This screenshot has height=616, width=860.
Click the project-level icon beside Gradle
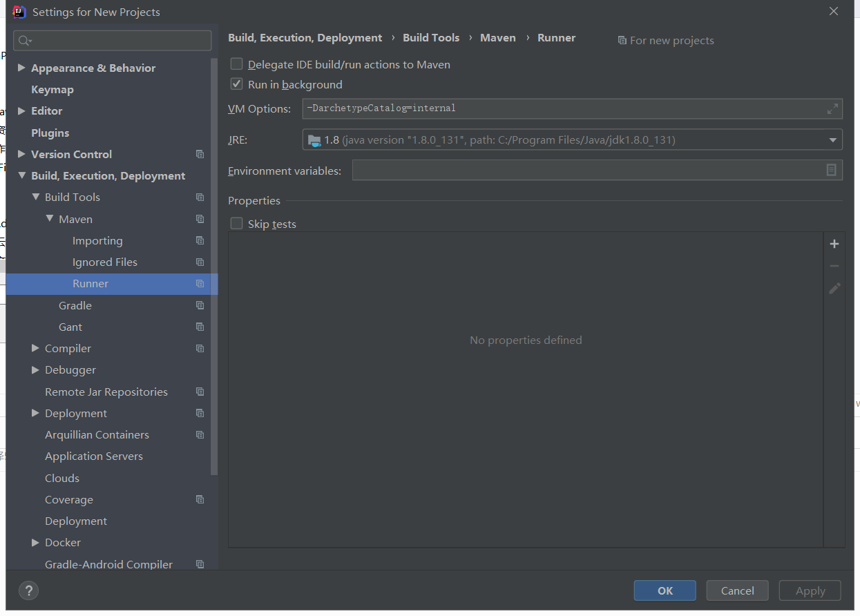point(200,305)
